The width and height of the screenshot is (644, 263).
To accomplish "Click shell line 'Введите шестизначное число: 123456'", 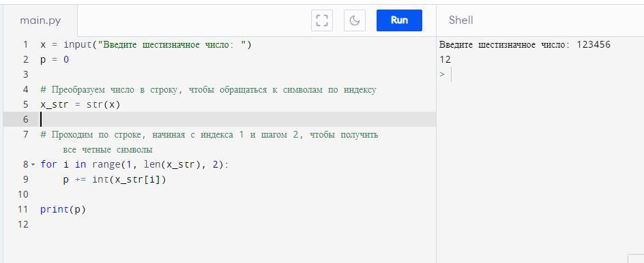I will pos(525,45).
